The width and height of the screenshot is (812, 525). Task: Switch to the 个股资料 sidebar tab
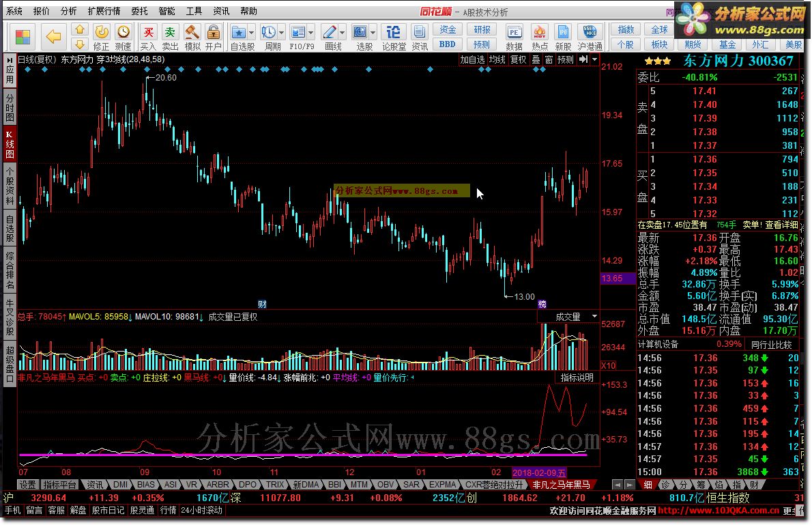10,186
